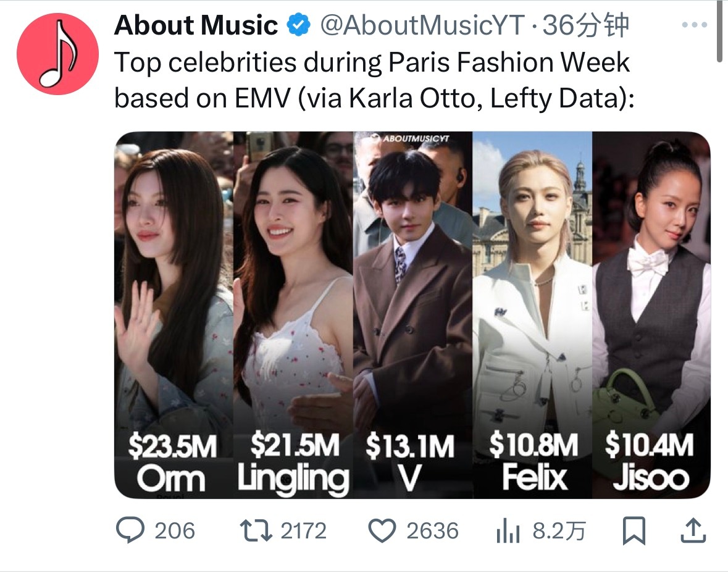Screen dimensions: 728x573
Task: Open Orm's $23.5M photo panel
Action: (x=174, y=315)
